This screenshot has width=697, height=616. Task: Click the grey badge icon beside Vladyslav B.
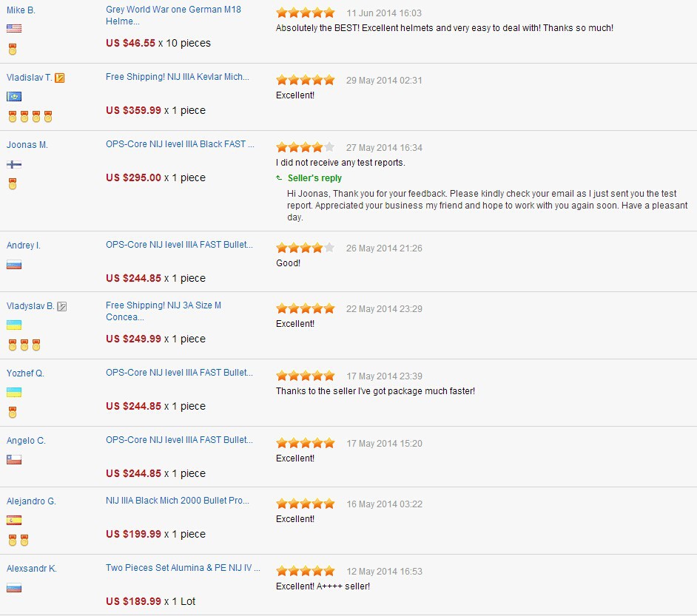[62, 306]
